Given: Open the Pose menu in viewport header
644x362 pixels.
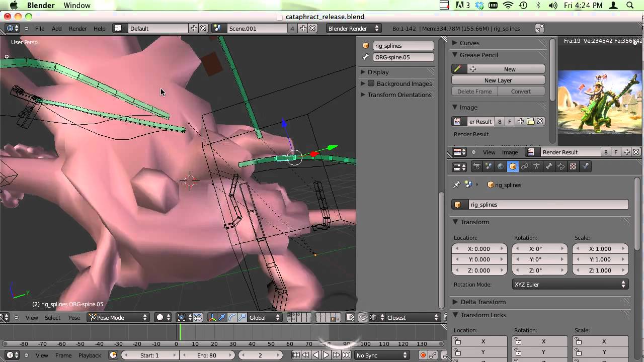Looking at the screenshot, I should click(x=74, y=317).
